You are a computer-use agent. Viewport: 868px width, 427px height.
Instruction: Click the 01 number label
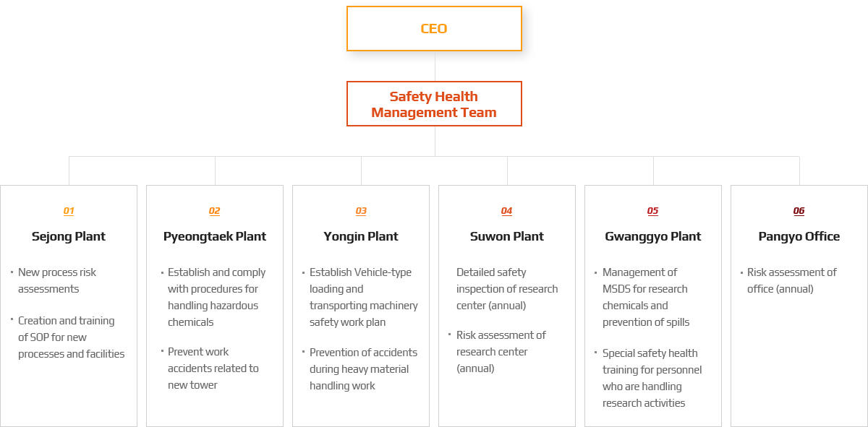[x=69, y=211]
